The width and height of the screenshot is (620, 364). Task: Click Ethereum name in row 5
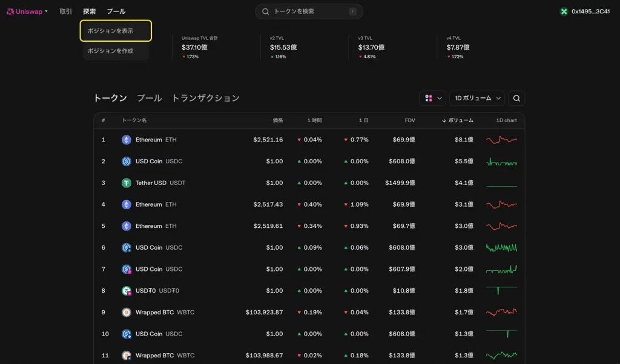[x=149, y=226]
